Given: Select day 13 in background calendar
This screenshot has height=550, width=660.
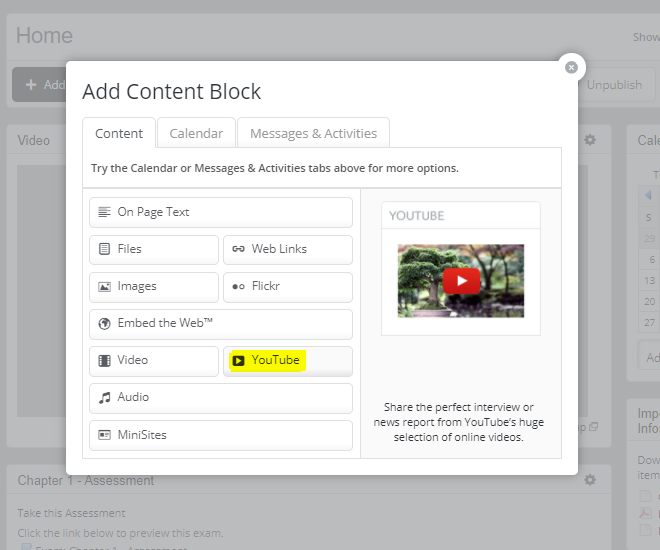Looking at the screenshot, I should pos(649,281).
